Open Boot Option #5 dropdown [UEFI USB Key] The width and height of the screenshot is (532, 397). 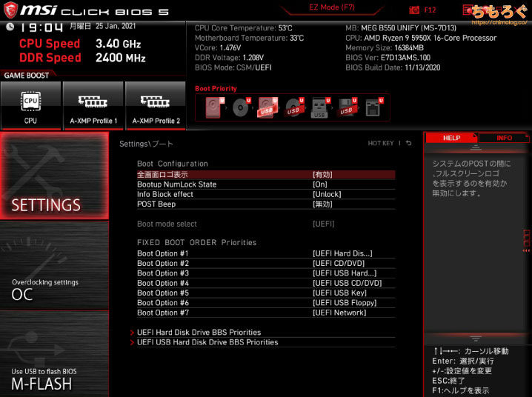pos(339,293)
